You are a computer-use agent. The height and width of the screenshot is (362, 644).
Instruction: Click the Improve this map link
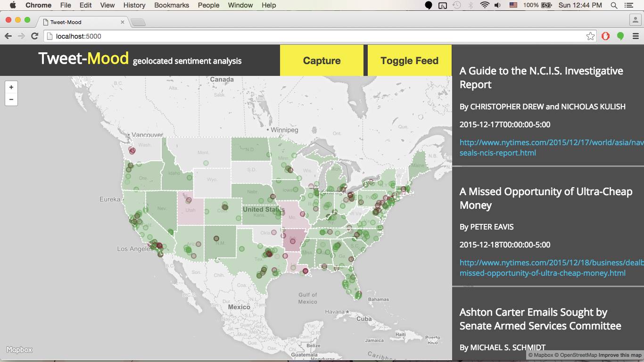click(x=620, y=355)
